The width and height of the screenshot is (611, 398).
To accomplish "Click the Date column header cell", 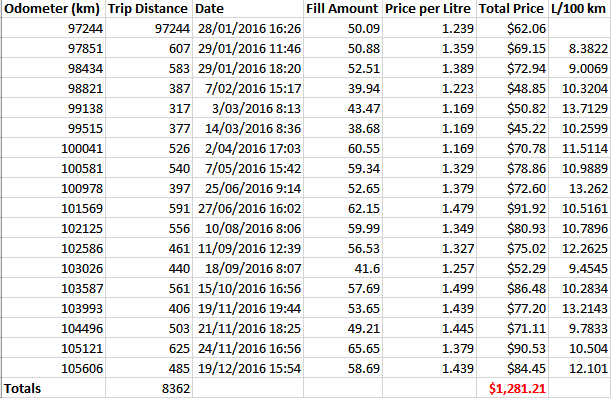I will pyautogui.click(x=248, y=9).
